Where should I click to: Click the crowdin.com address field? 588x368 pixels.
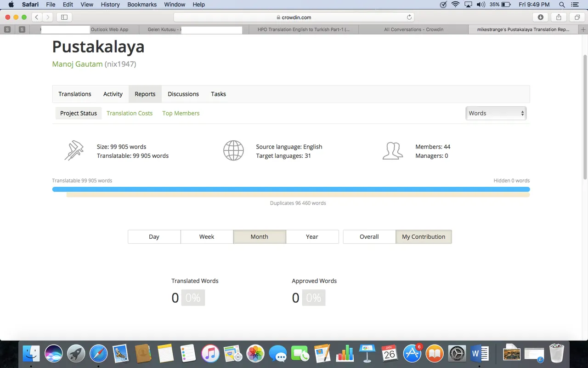point(294,17)
